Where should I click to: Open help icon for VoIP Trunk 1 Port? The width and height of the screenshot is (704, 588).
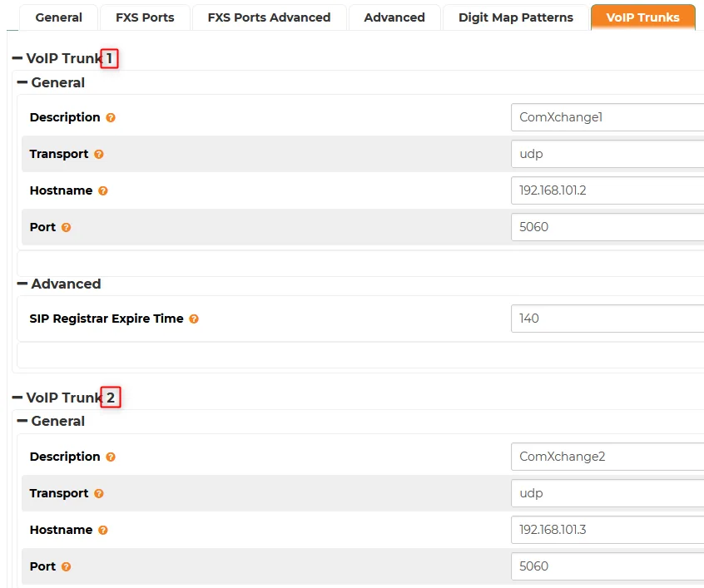[x=66, y=228]
